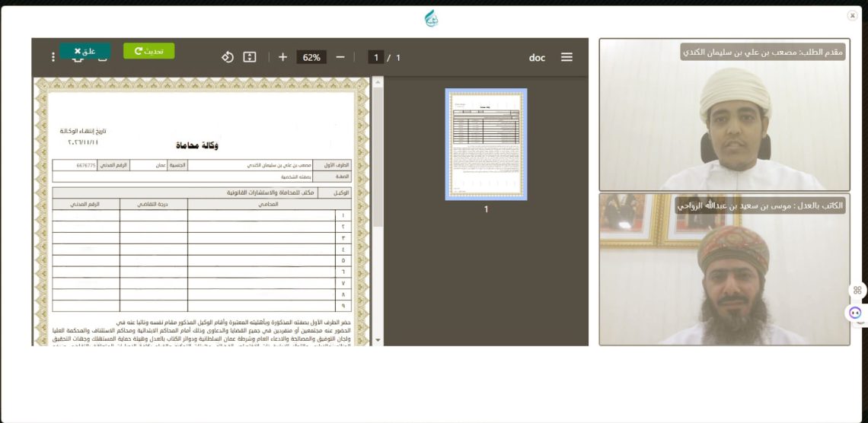
Task: Zoom in with the plus icon
Action: (x=282, y=57)
